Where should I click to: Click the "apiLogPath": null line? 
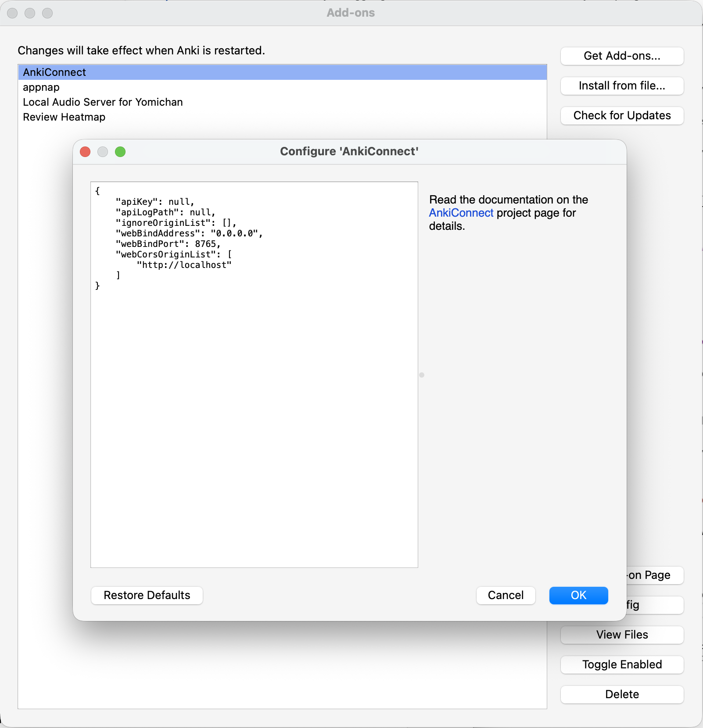click(165, 212)
